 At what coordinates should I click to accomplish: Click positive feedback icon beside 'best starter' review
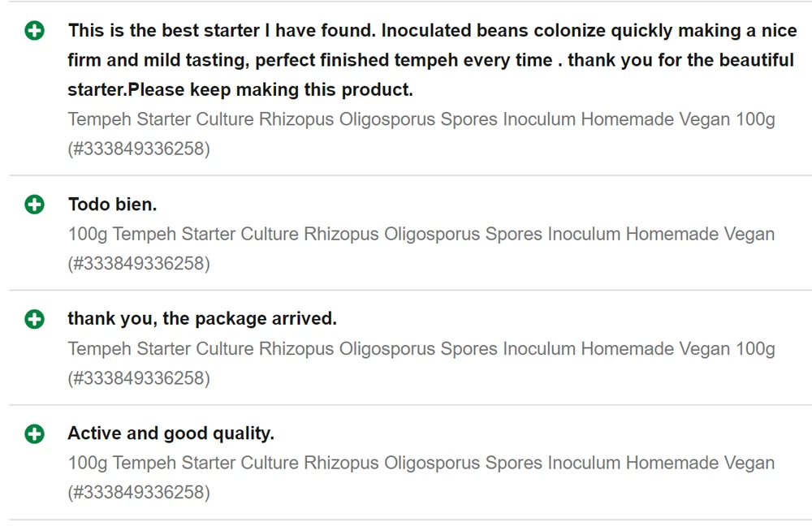click(34, 32)
